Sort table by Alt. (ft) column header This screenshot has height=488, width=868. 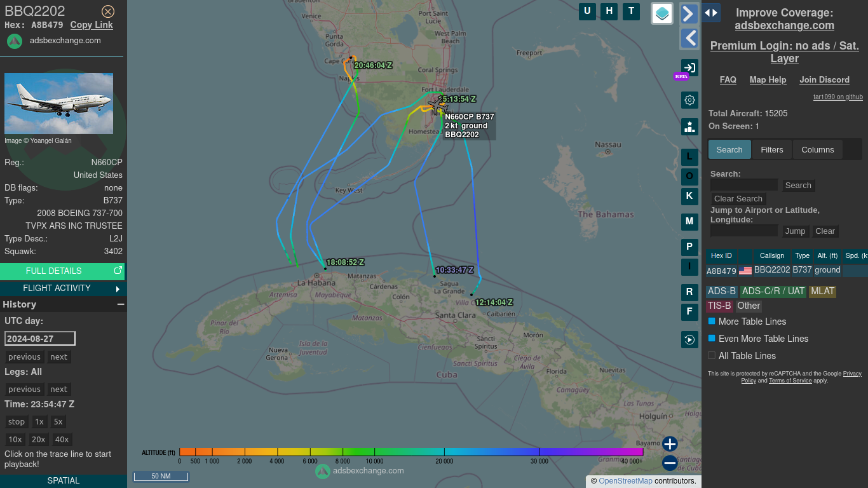point(827,256)
